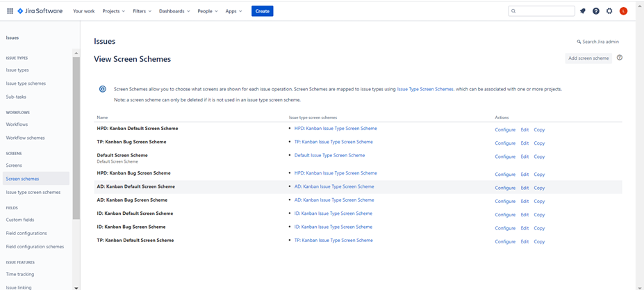Expand the Apps dropdown

click(x=233, y=11)
